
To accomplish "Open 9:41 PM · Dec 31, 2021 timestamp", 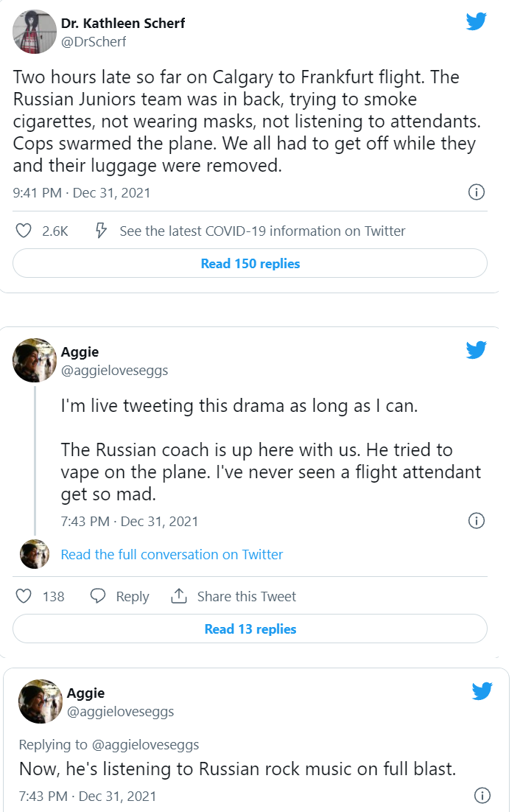I will [82, 193].
